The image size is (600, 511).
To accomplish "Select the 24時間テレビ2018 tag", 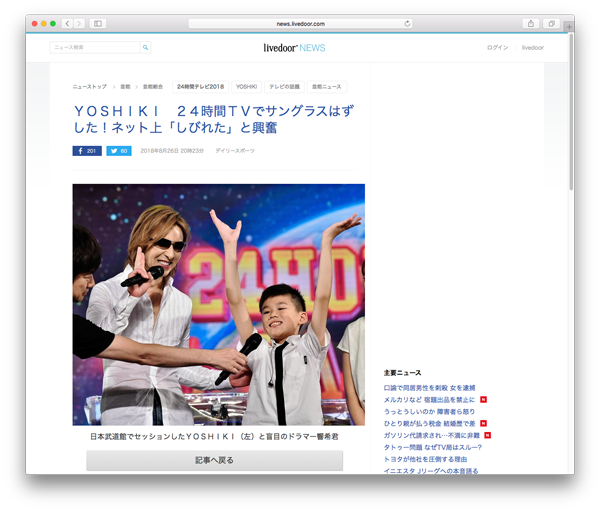I will (x=201, y=87).
